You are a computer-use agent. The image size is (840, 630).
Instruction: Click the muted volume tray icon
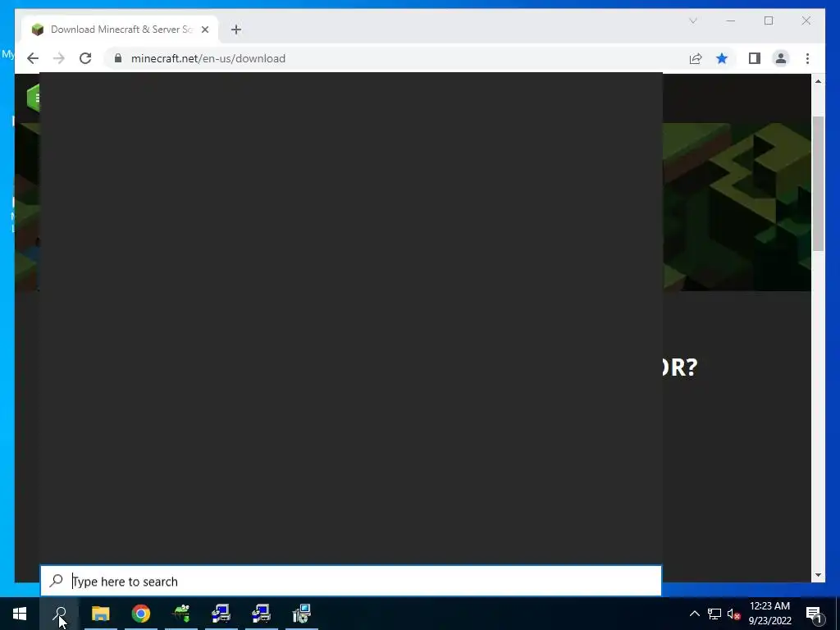[733, 614]
